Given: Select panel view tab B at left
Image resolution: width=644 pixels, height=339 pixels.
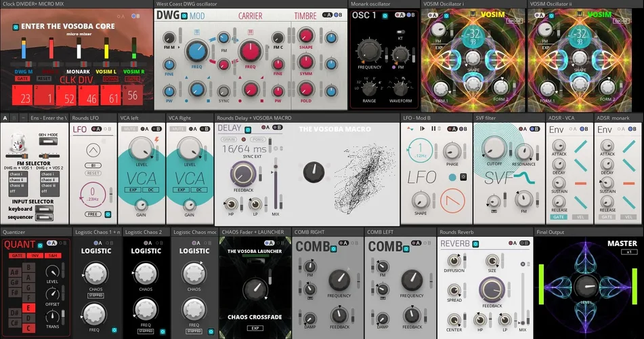Looking at the screenshot, I should click(x=14, y=118).
